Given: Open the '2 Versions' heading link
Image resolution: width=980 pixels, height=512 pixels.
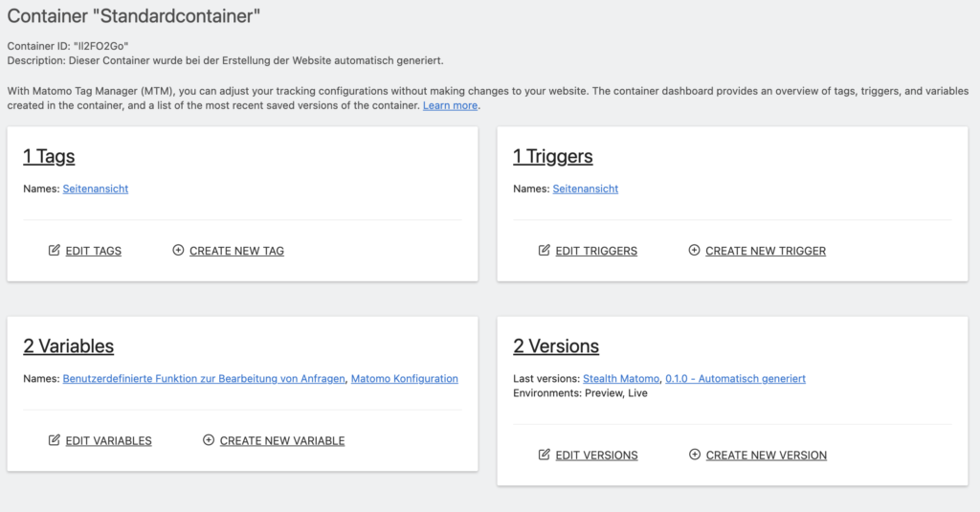Looking at the screenshot, I should click(556, 345).
